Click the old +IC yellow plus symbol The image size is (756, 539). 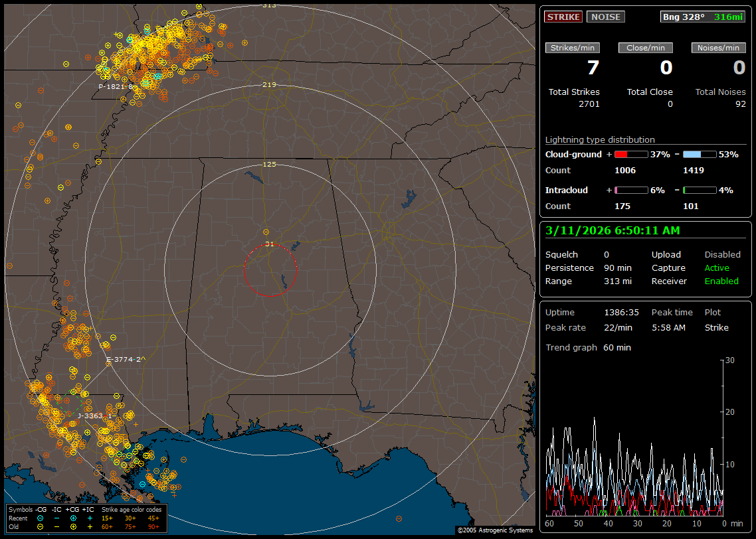pos(90,526)
